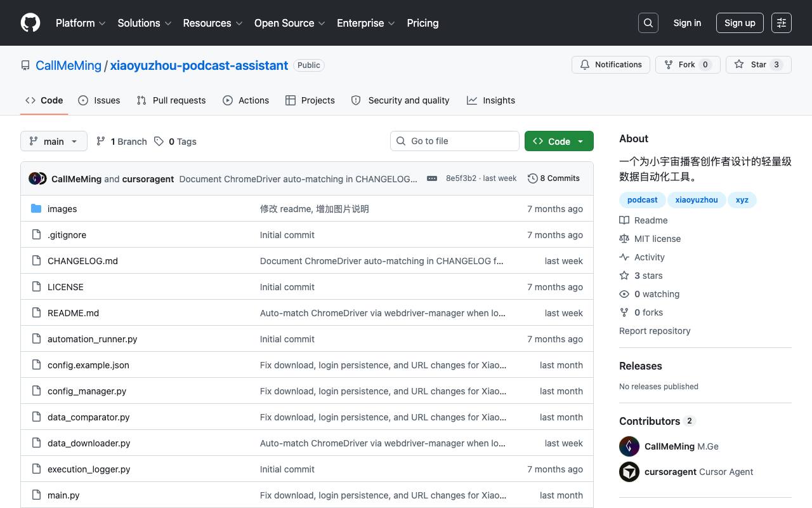Image resolution: width=812 pixels, height=508 pixels.
Task: Click the config_manager.py file icon
Action: [36, 391]
